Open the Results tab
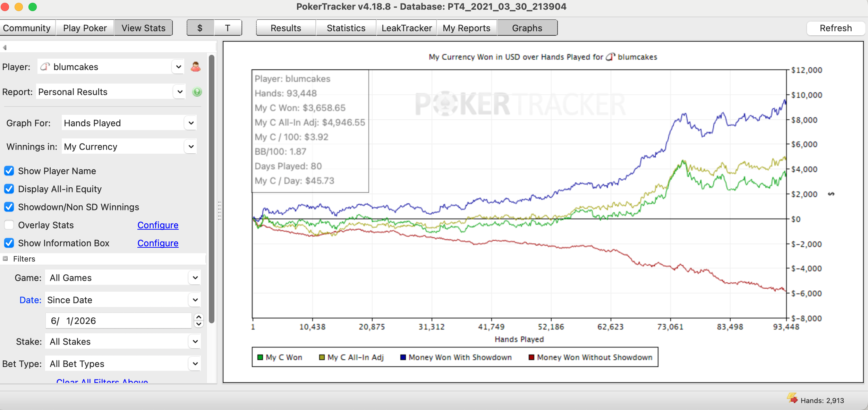Viewport: 868px width, 410px height. click(286, 28)
